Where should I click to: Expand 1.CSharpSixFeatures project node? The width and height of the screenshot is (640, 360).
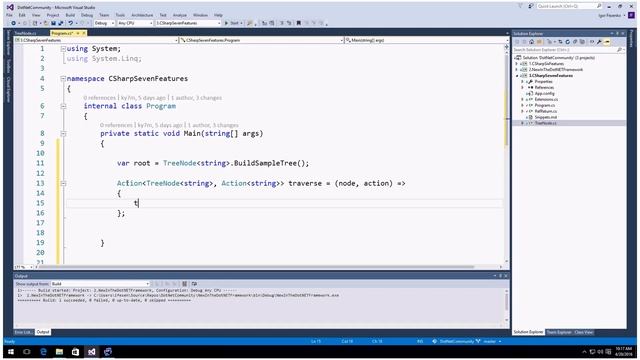(x=517, y=64)
